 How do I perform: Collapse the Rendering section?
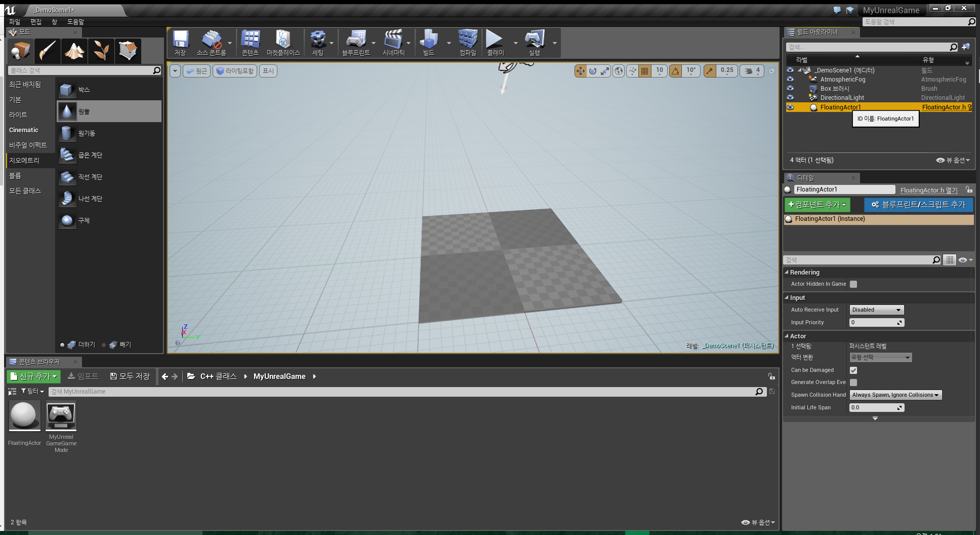[787, 273]
